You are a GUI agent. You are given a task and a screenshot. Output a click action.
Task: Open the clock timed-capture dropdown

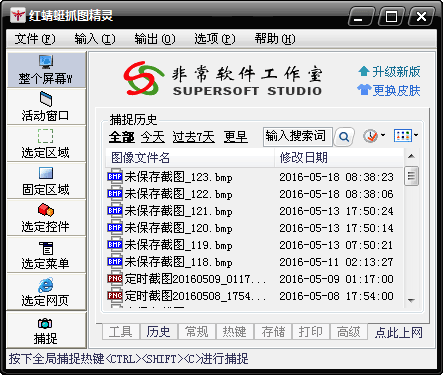coord(374,136)
